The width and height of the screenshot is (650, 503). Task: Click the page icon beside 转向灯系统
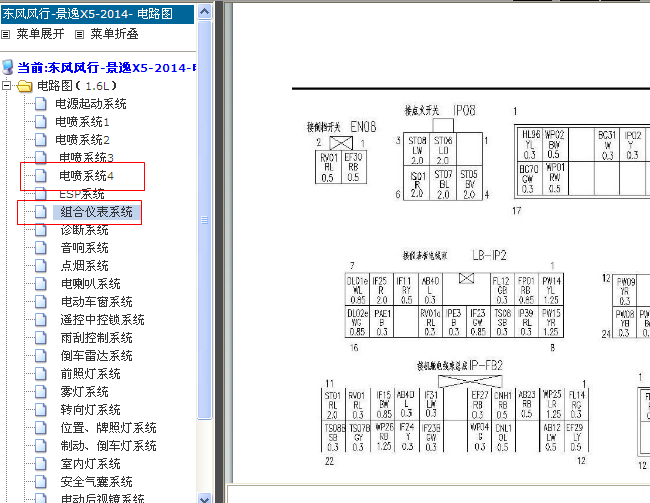point(41,410)
